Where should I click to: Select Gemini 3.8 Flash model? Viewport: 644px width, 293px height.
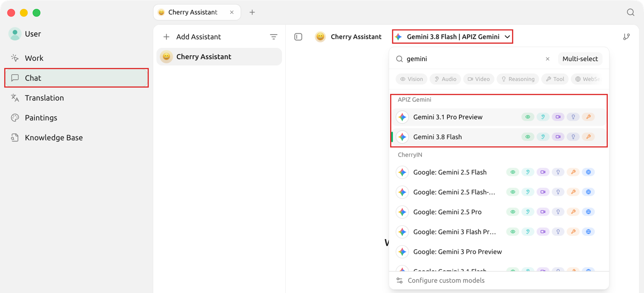499,137
